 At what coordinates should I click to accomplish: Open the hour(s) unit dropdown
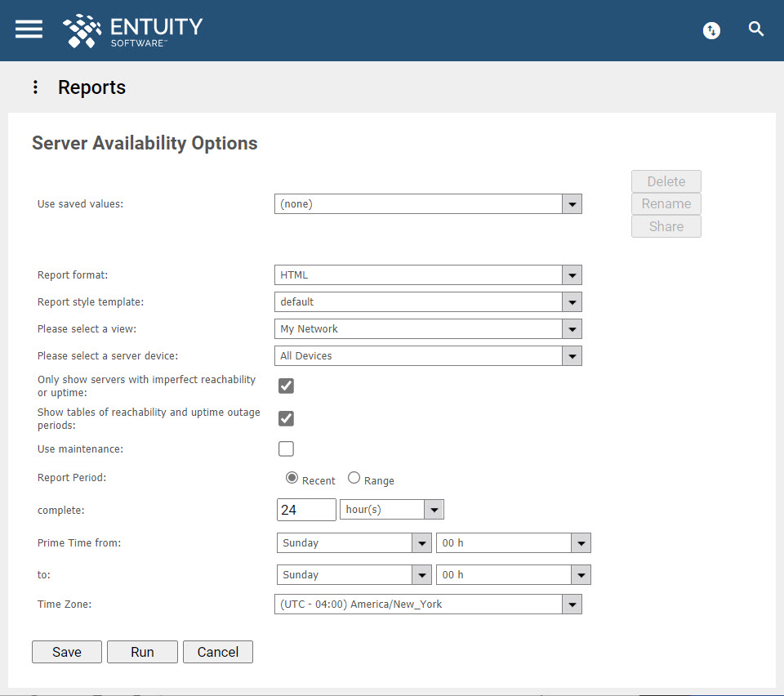tap(391, 510)
